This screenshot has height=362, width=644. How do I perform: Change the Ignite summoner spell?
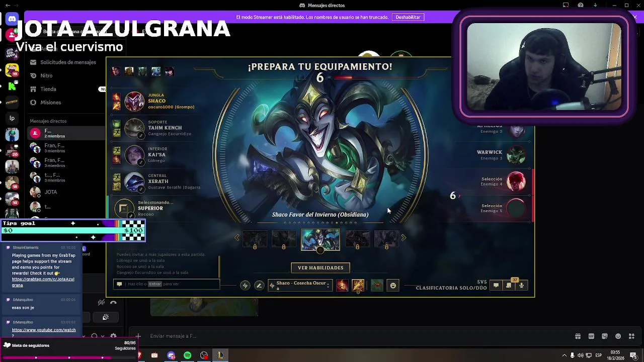pyautogui.click(x=342, y=286)
